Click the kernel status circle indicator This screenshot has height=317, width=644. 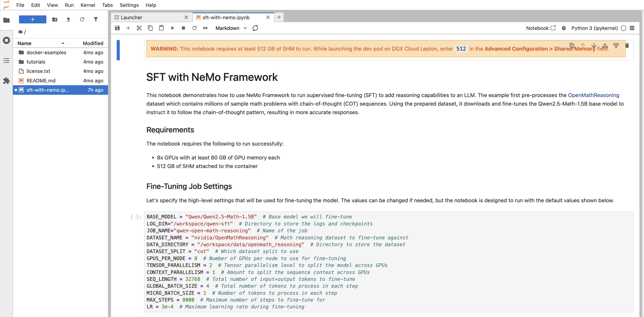623,28
